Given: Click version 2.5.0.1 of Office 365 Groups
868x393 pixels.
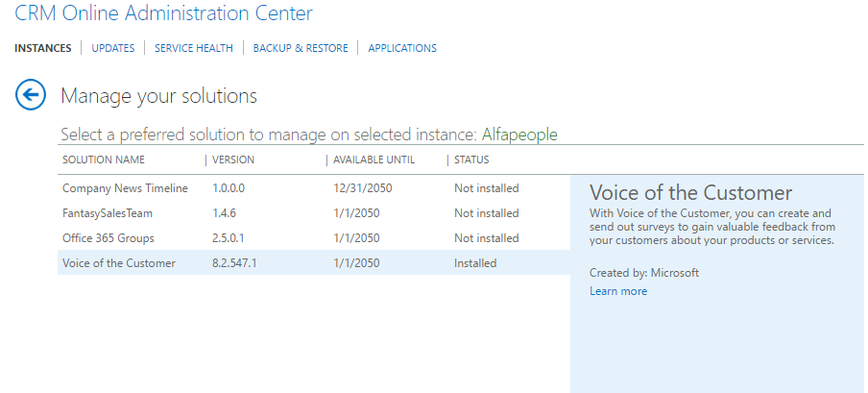Looking at the screenshot, I should pos(229,238).
